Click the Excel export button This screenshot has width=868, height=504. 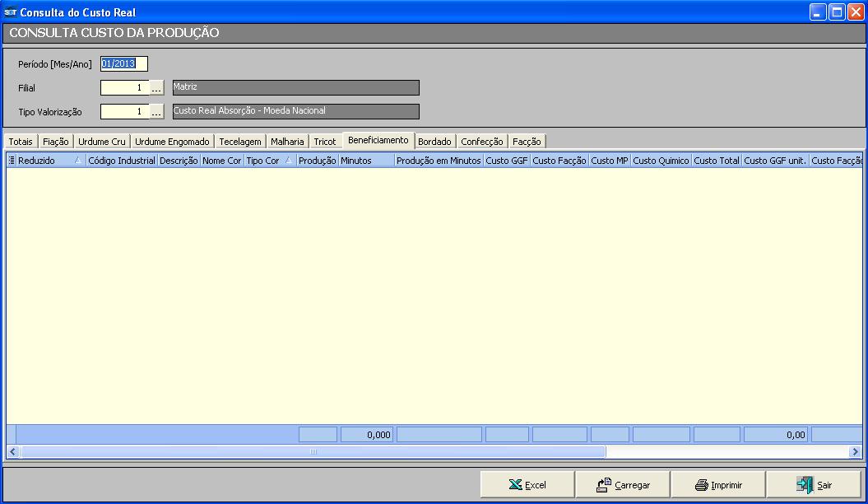coord(527,485)
